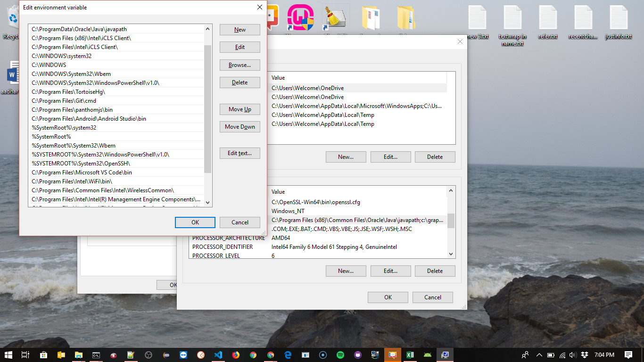Open Spotify from the taskbar
This screenshot has height=362, width=644.
pos(340,354)
